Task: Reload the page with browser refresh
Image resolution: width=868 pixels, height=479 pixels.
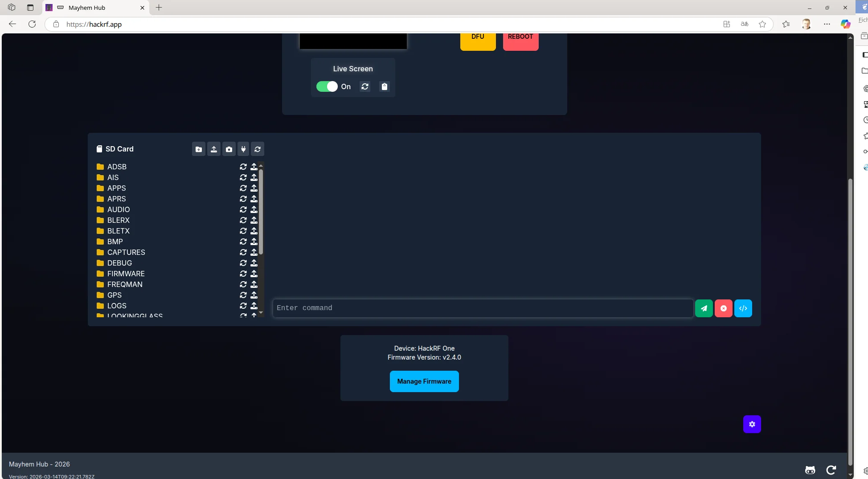Action: 32,24
